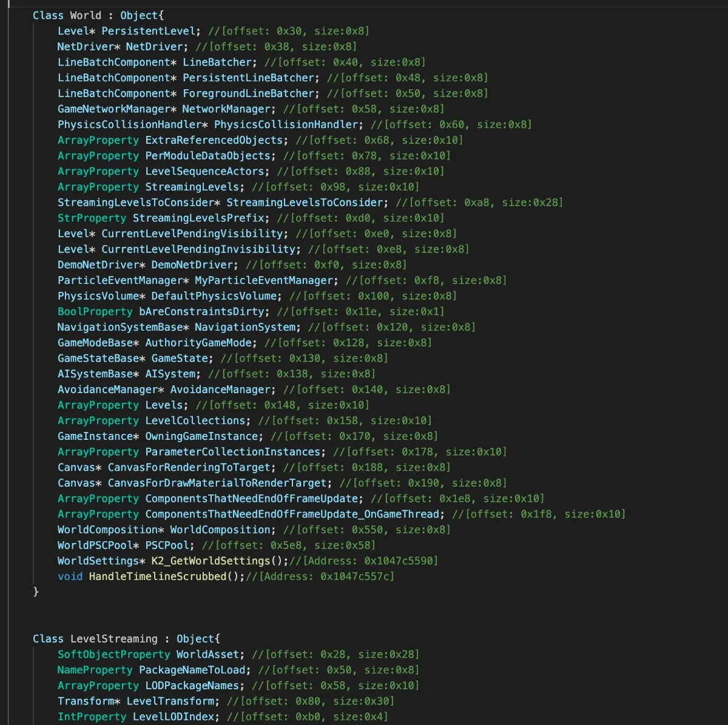
Task: Click the 'Levels;' ArrayProperty name
Action: click(x=167, y=405)
